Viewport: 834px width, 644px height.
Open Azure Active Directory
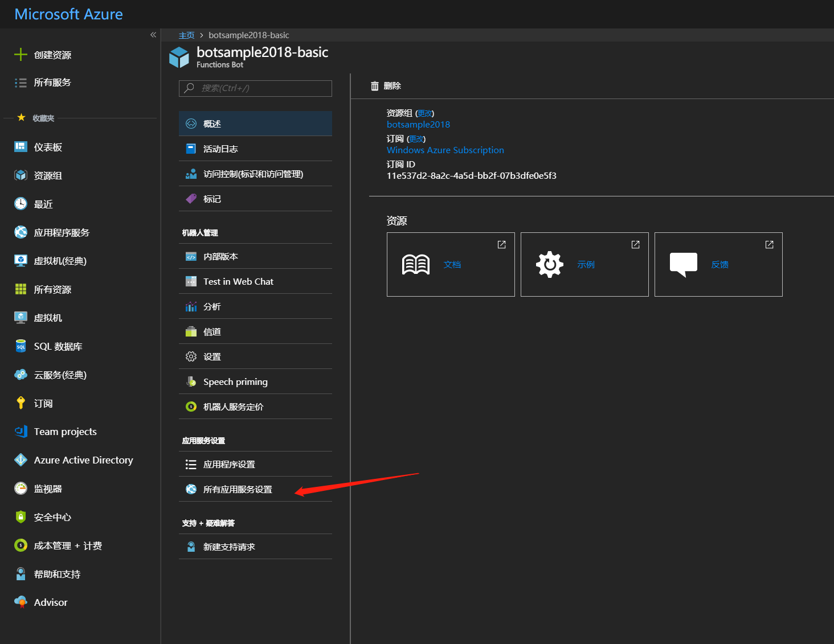tap(83, 460)
